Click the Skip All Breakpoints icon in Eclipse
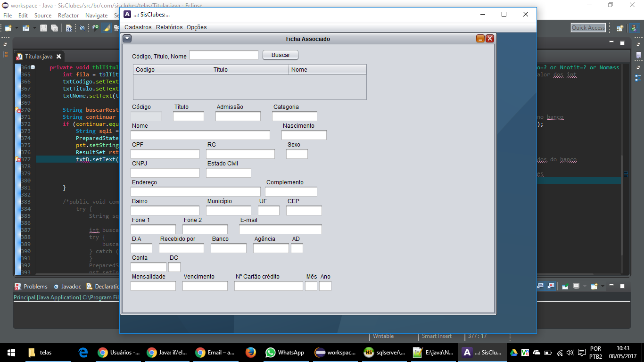644x362 pixels. tap(82, 28)
